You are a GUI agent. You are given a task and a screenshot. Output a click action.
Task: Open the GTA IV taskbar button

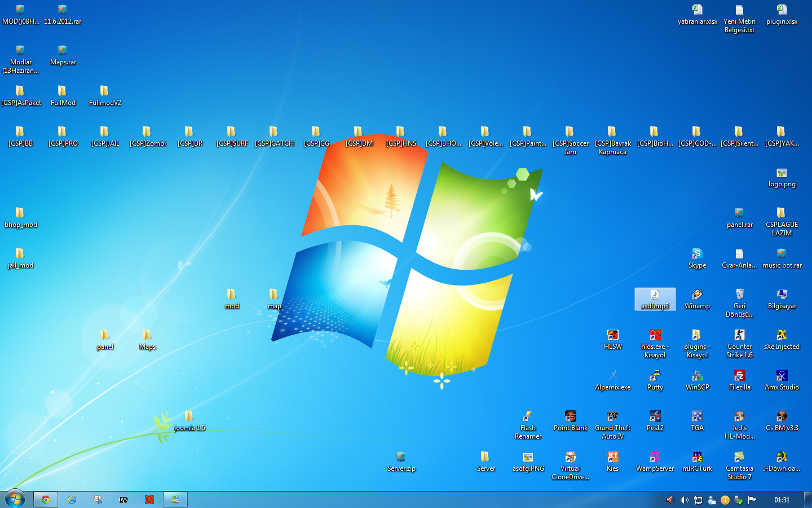[123, 500]
